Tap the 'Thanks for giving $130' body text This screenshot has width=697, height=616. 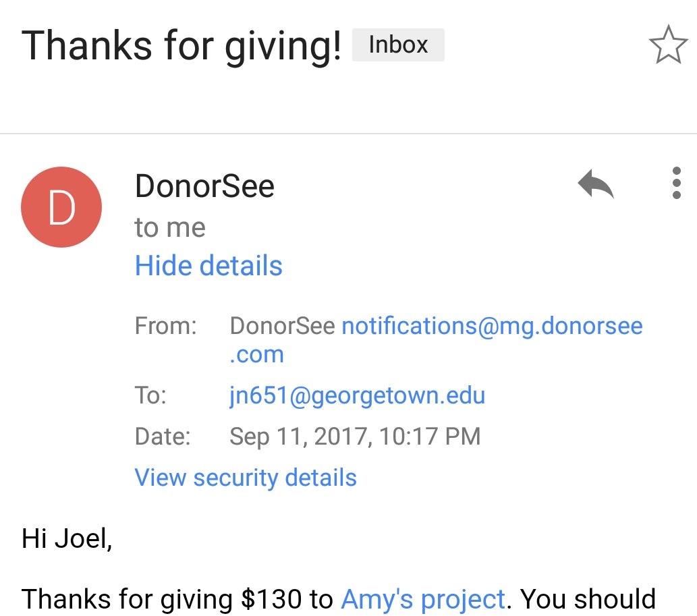(177, 598)
